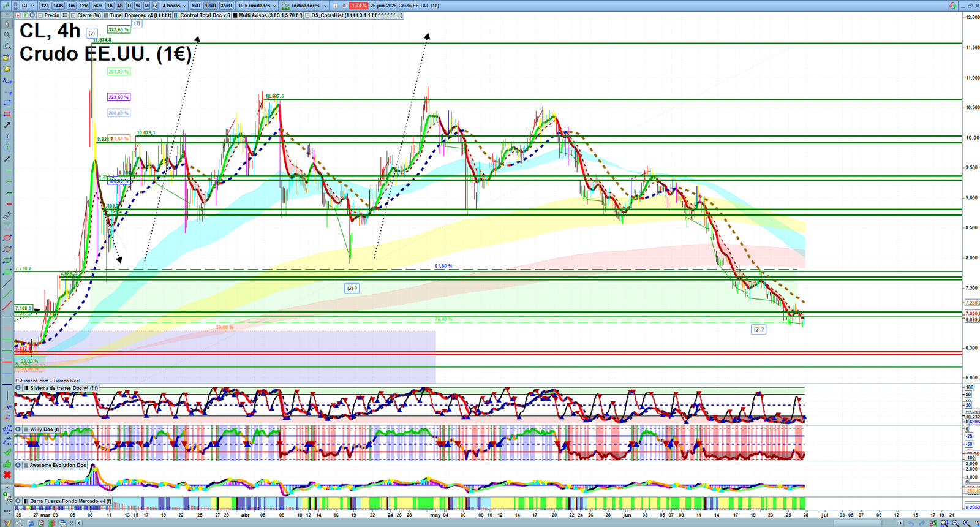The width and height of the screenshot is (980, 527).
Task: Select the T text label tool
Action: [7, 136]
